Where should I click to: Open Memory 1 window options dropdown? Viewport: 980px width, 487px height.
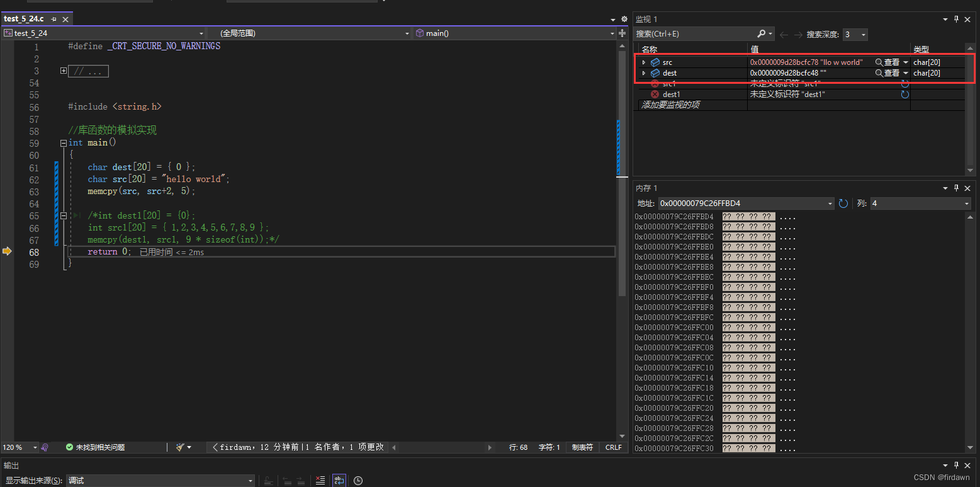[x=945, y=188]
